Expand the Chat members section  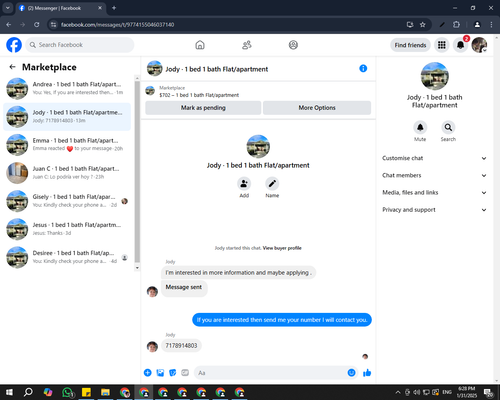tap(434, 175)
